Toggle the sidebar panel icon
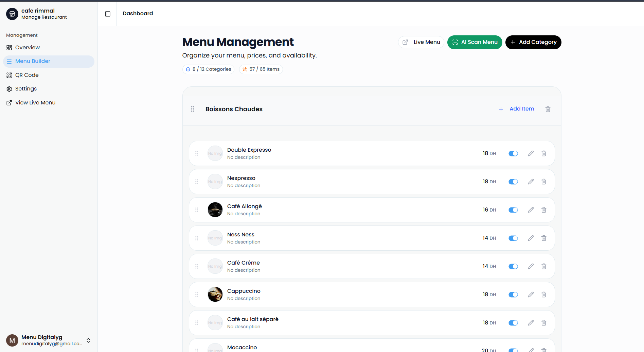Viewport: 644px width, 352px height. pos(108,14)
